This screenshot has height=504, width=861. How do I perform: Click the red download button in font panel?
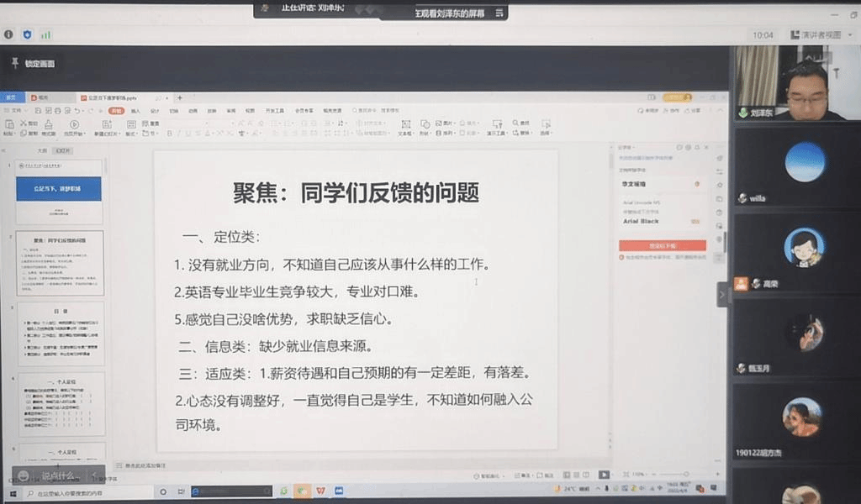(x=662, y=245)
